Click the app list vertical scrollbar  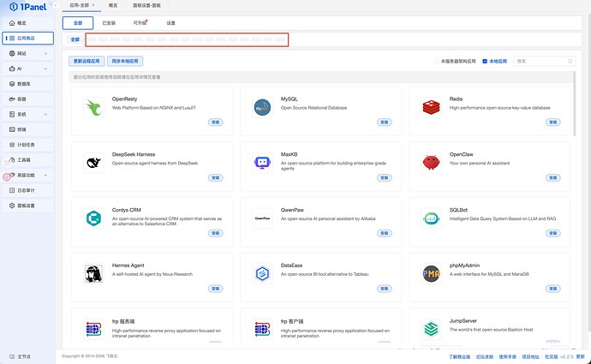tap(575, 104)
